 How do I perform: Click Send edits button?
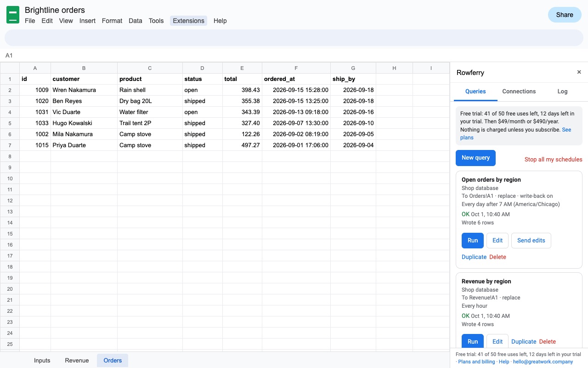531,241
